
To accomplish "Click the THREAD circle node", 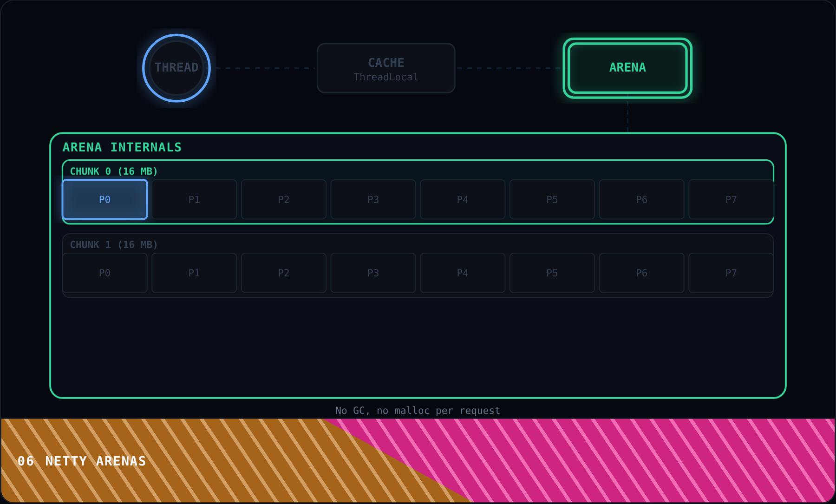I will 176,68.
